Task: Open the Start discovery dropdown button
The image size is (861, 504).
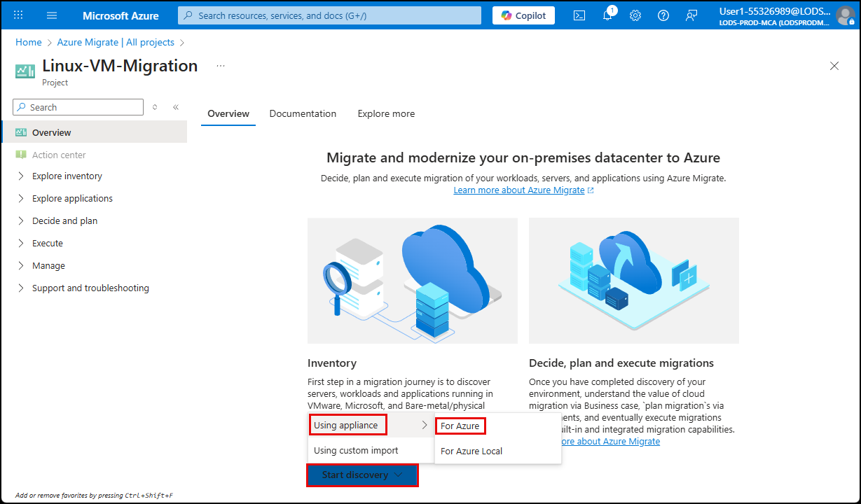Action: click(x=362, y=475)
